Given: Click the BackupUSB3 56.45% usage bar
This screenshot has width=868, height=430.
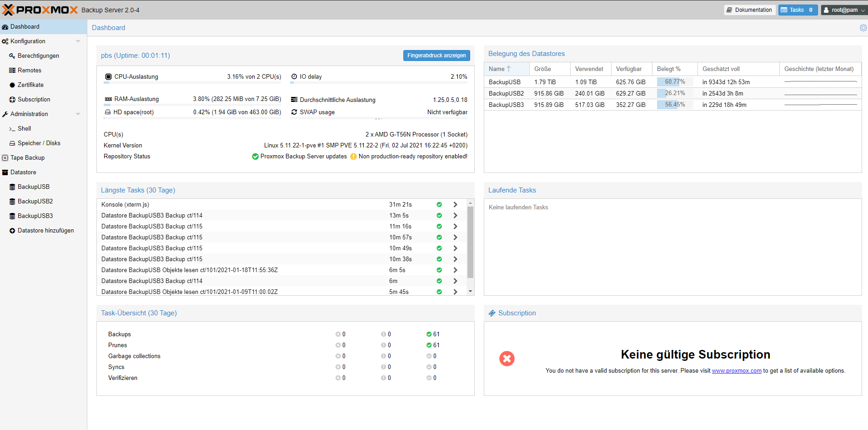Looking at the screenshot, I should pos(675,105).
